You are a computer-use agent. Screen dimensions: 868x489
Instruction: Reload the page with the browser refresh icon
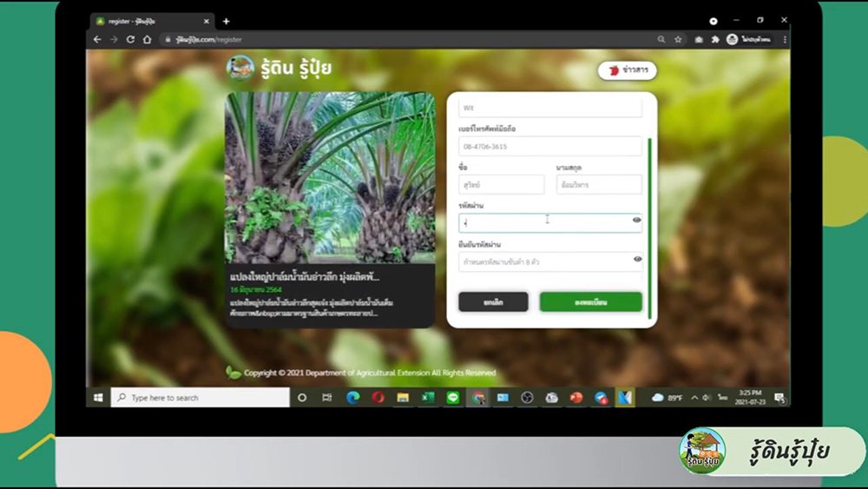pos(130,39)
